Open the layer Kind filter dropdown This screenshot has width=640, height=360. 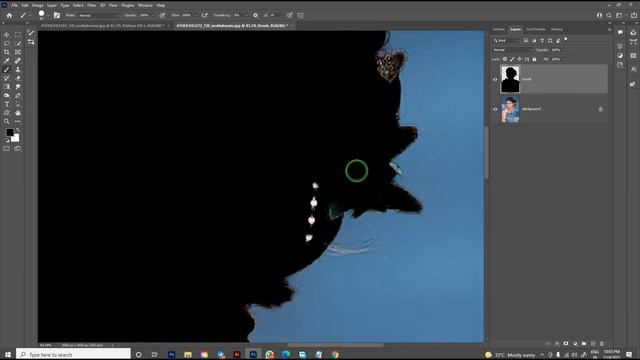(x=506, y=40)
